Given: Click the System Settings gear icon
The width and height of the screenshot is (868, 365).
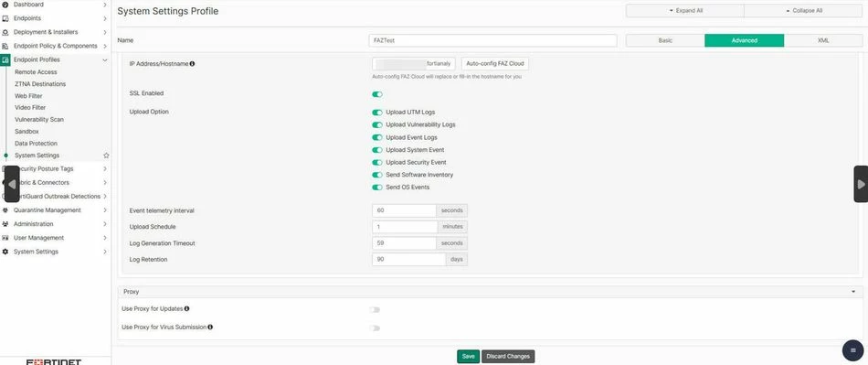Looking at the screenshot, I should (x=5, y=252).
